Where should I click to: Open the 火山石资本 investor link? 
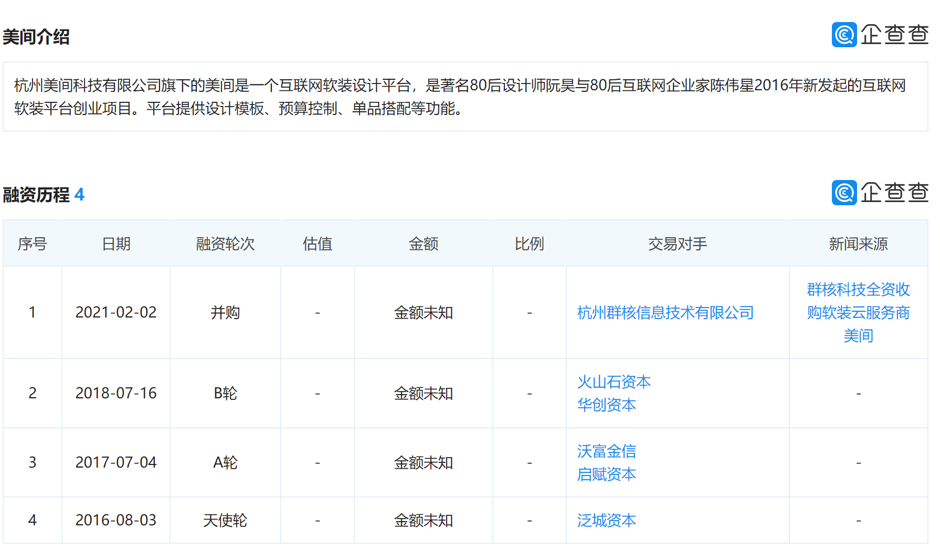[614, 382]
